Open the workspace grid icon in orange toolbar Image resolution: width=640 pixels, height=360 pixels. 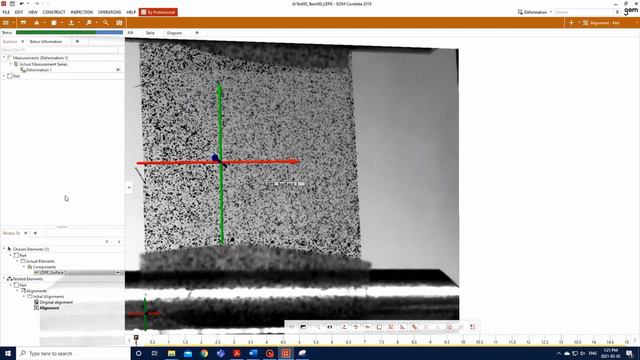[x=6, y=23]
